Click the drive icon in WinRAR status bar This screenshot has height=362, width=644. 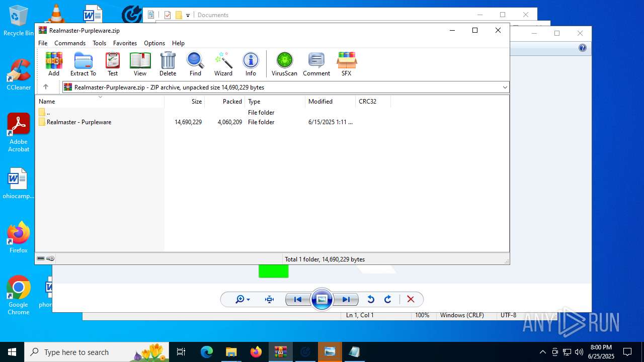(x=41, y=259)
